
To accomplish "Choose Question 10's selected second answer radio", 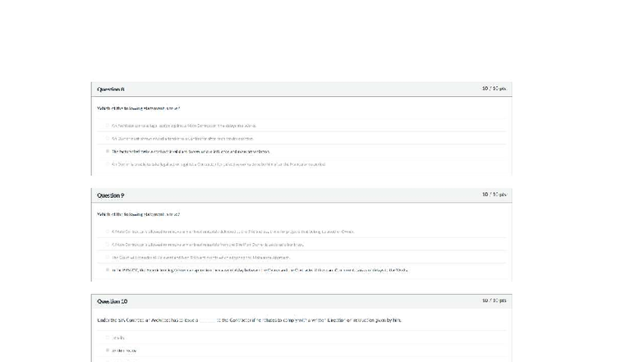I will point(108,350).
